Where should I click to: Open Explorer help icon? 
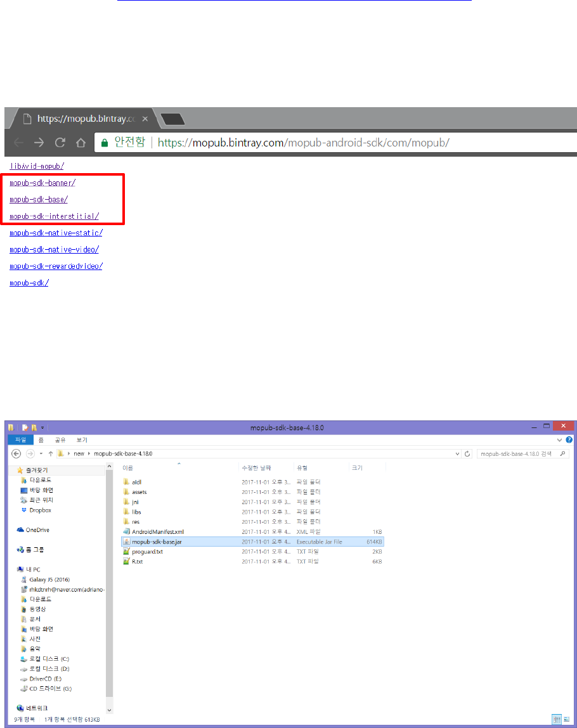569,439
